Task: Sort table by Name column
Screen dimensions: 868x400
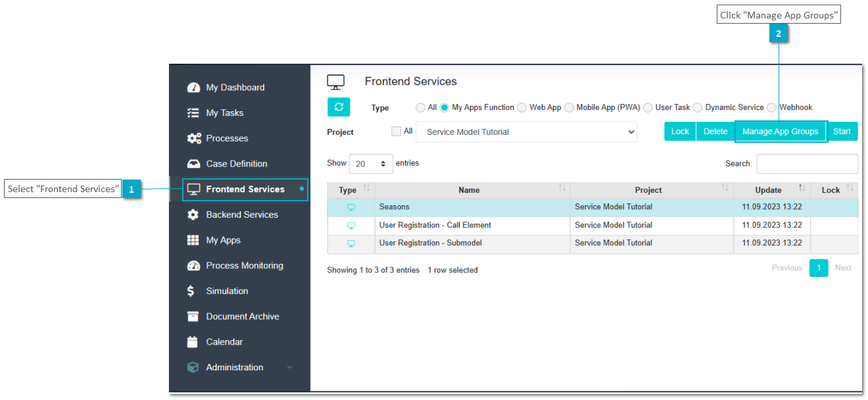Action: [472, 190]
